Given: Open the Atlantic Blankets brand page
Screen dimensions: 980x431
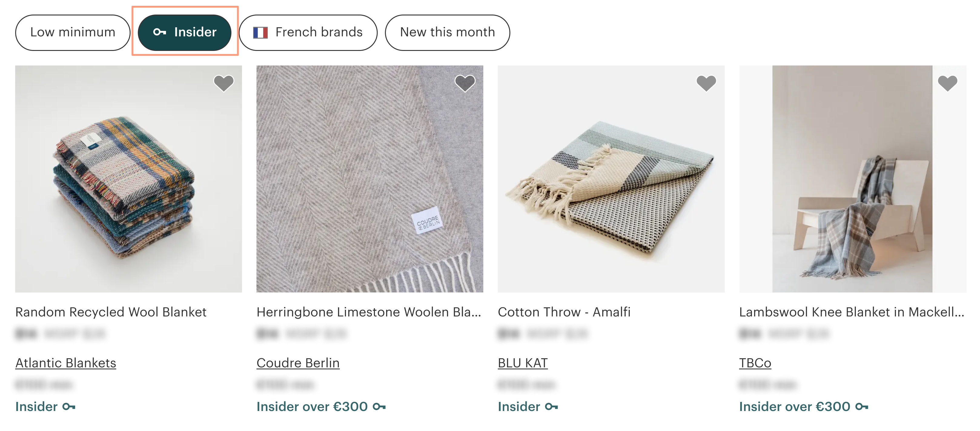Looking at the screenshot, I should point(66,363).
